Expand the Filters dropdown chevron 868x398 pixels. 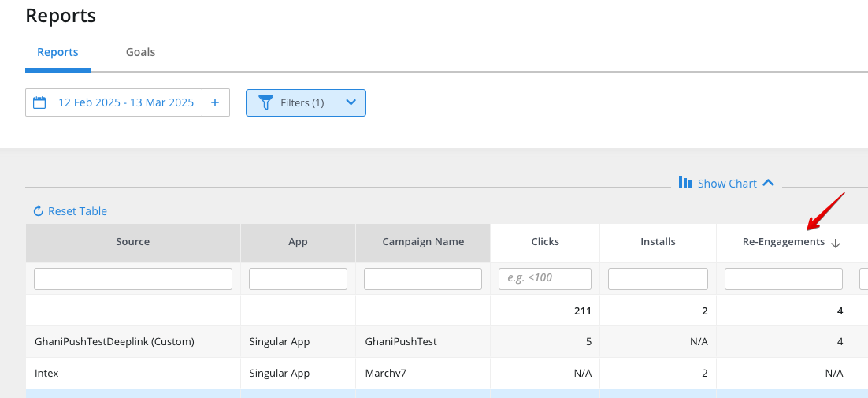pyautogui.click(x=351, y=102)
